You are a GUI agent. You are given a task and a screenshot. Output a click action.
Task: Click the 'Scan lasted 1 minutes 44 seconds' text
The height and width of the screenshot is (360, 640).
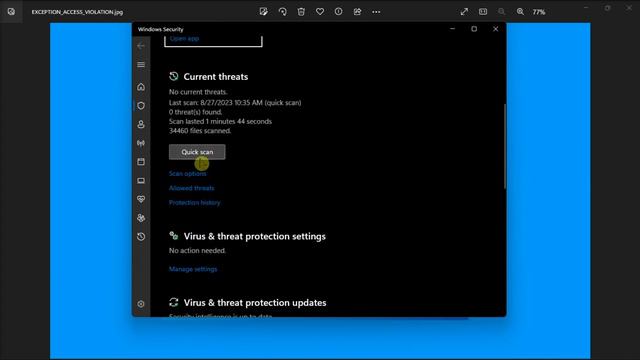220,122
